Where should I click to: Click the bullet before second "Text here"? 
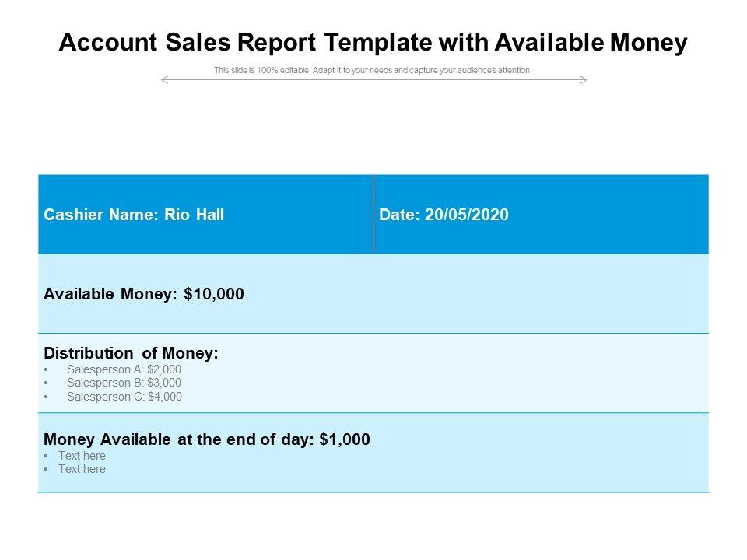pos(47,470)
